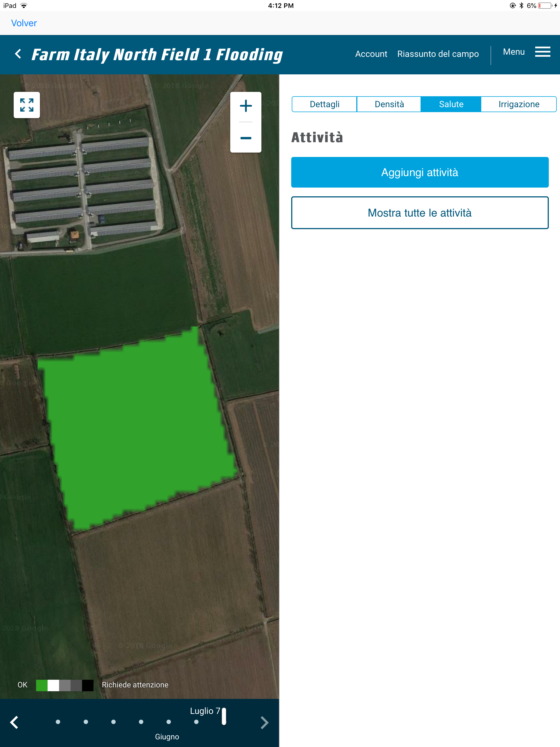
Task: Tap the 4:12 PM clock
Action: click(281, 5)
